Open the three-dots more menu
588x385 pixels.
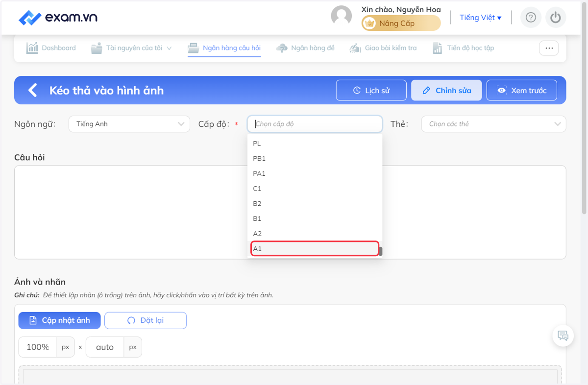pos(549,48)
